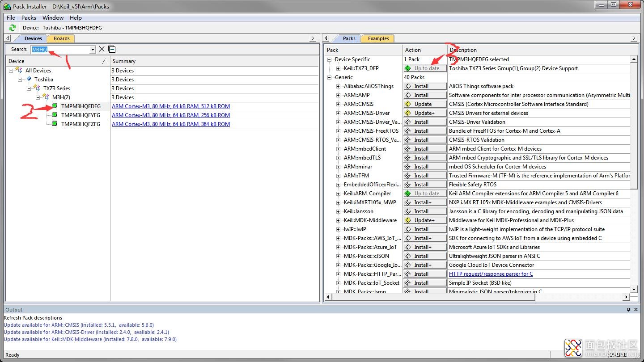The height and width of the screenshot is (362, 644).
Task: Open the 384 kB ROM device summary link
Action: click(171, 124)
